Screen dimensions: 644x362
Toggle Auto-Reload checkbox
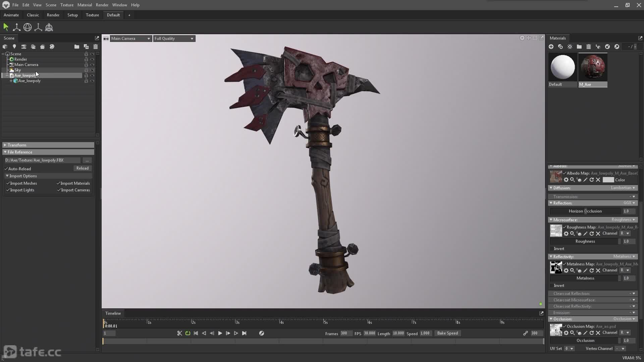pyautogui.click(x=6, y=169)
